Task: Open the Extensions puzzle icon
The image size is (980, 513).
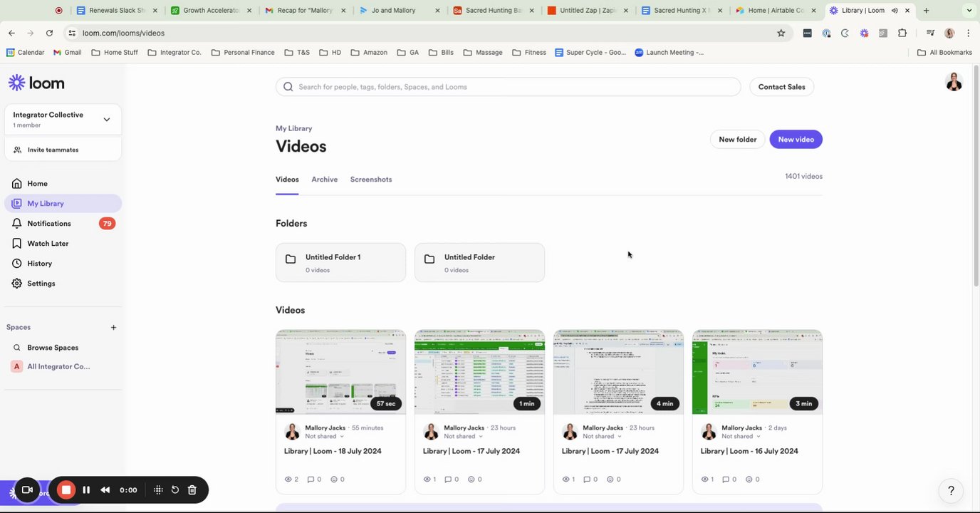Action: (902, 33)
